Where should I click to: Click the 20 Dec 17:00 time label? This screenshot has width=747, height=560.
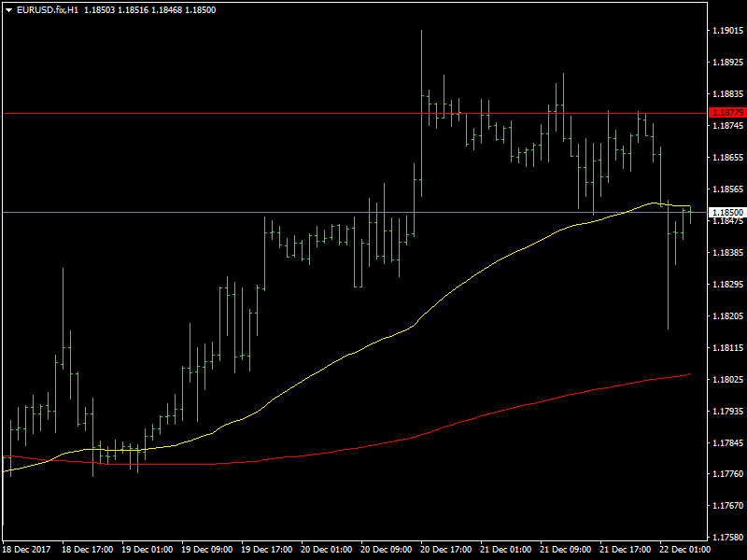coord(446,550)
